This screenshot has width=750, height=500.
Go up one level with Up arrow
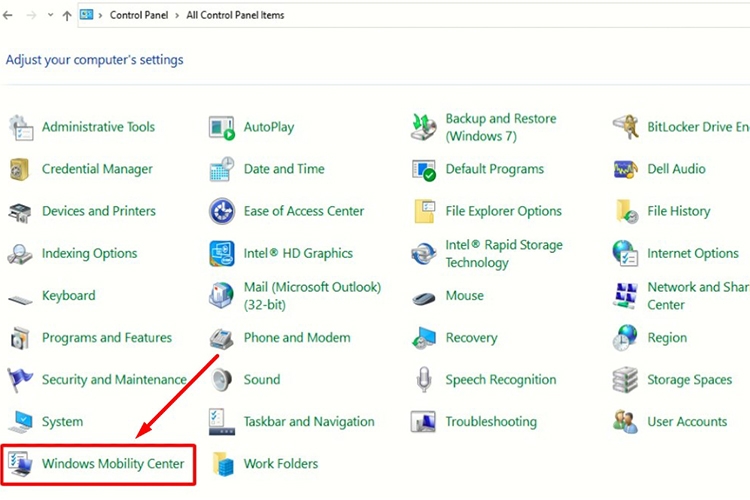pos(67,15)
